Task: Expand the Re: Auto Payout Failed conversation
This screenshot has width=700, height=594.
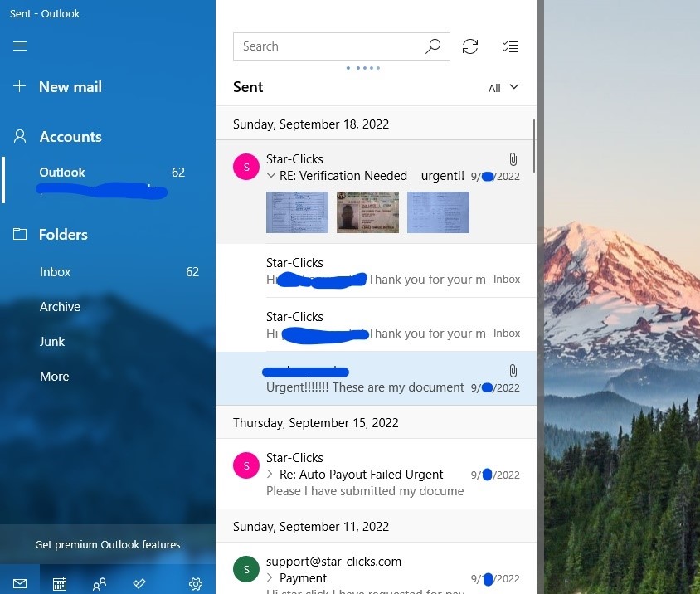Action: pos(270,474)
